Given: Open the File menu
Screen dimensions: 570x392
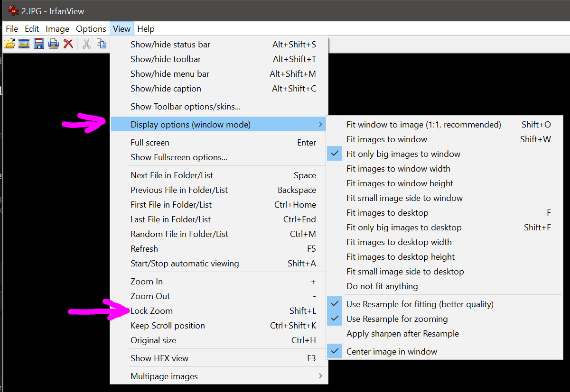Looking at the screenshot, I should pos(12,29).
